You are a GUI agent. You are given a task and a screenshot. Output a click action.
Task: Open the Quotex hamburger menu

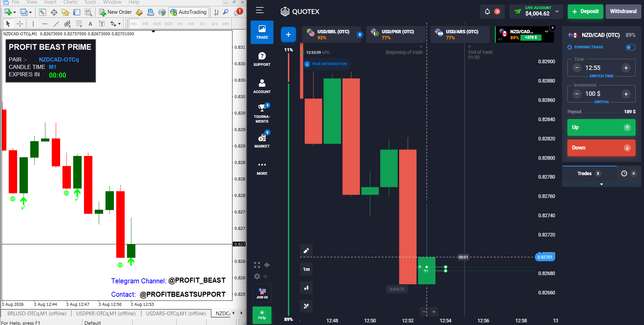tap(260, 10)
